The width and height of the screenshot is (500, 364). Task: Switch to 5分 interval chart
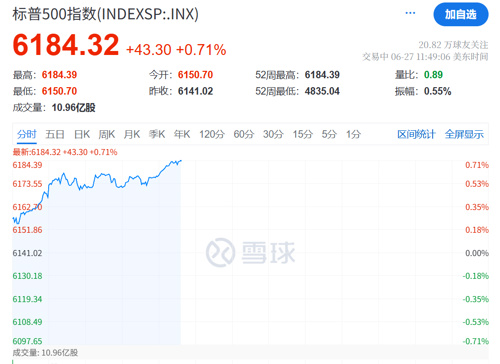coord(329,134)
